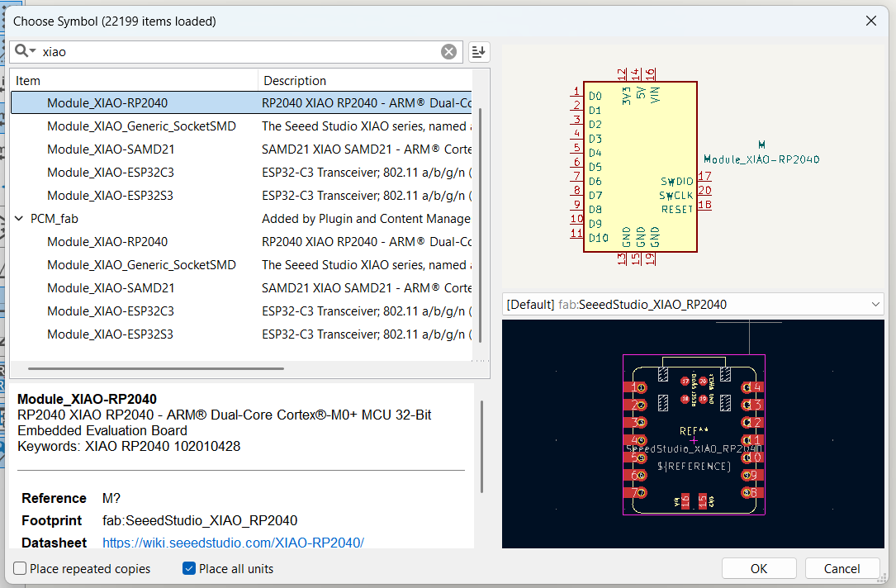Image resolution: width=896 pixels, height=588 pixels.
Task: Collapse the PCM_fab library tree
Action: point(19,219)
